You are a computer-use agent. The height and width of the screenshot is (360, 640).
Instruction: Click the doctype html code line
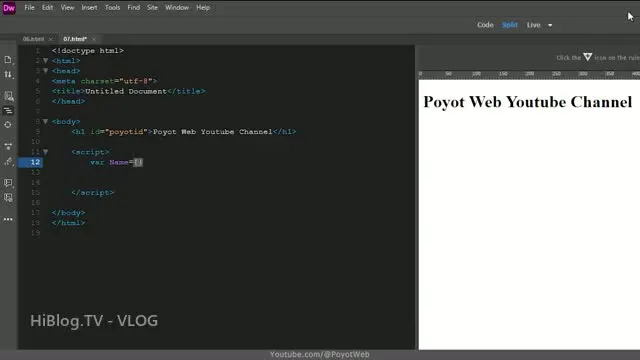tap(88, 51)
